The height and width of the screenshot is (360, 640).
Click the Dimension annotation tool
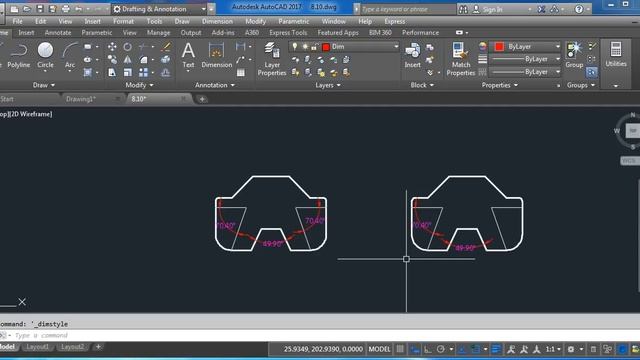(216, 56)
